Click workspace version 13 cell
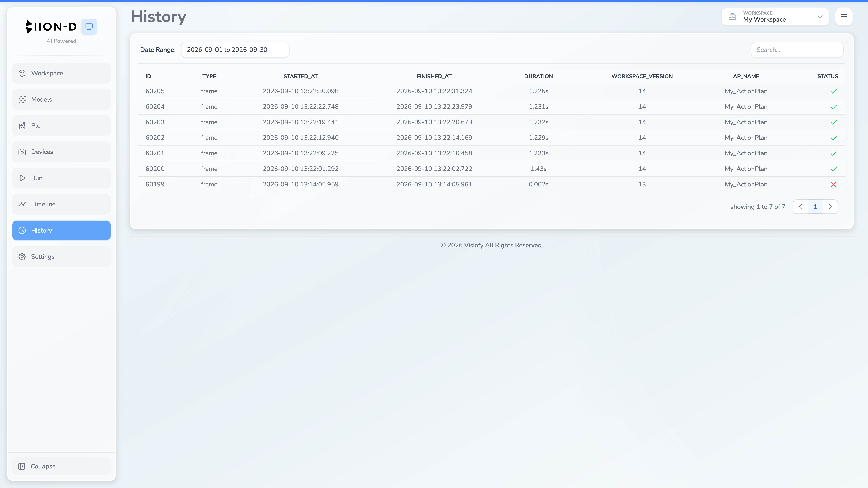 click(x=642, y=185)
